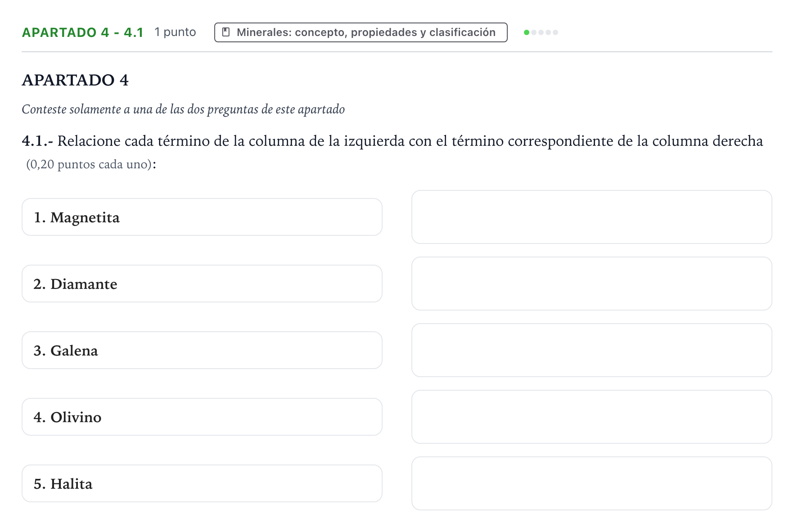Click the 4.1 question statement text
The image size is (794, 532).
(x=392, y=152)
